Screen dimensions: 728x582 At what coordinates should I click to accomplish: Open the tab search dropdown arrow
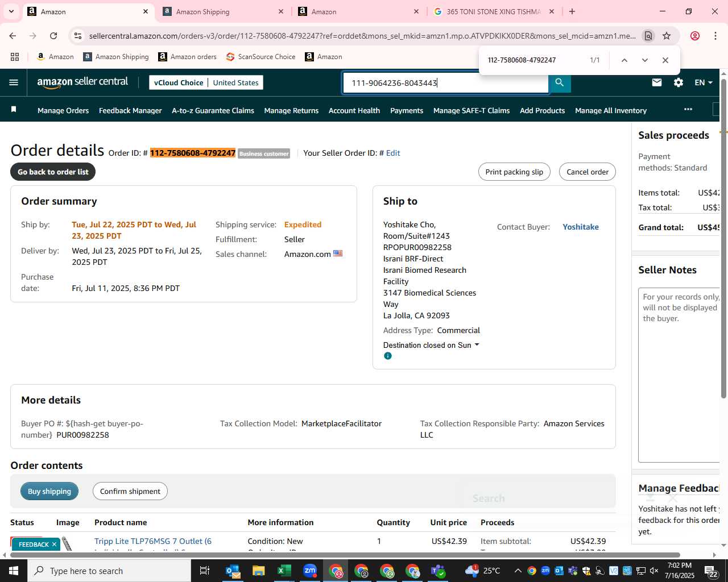[x=11, y=11]
